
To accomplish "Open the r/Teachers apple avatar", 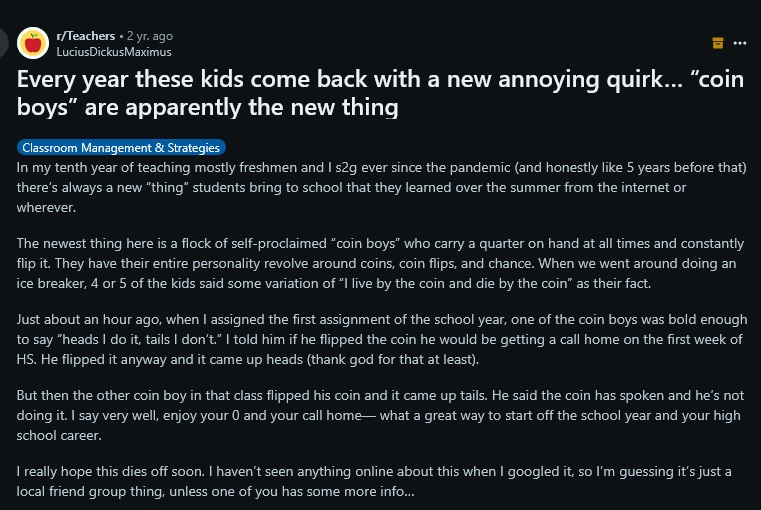I will 33,43.
